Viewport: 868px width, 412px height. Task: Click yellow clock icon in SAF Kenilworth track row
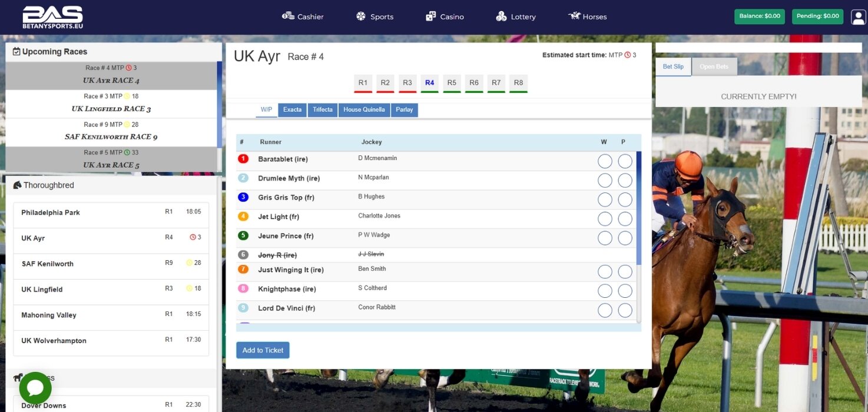coord(190,263)
